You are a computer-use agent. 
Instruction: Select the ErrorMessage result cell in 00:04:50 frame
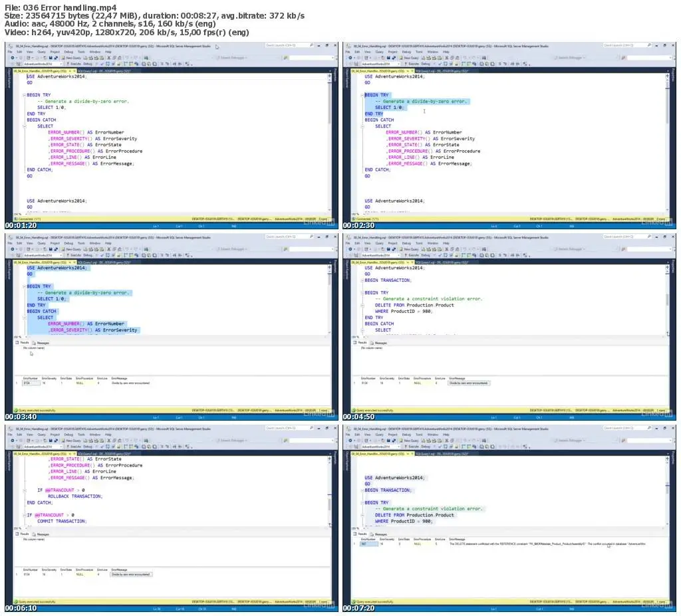(x=468, y=383)
